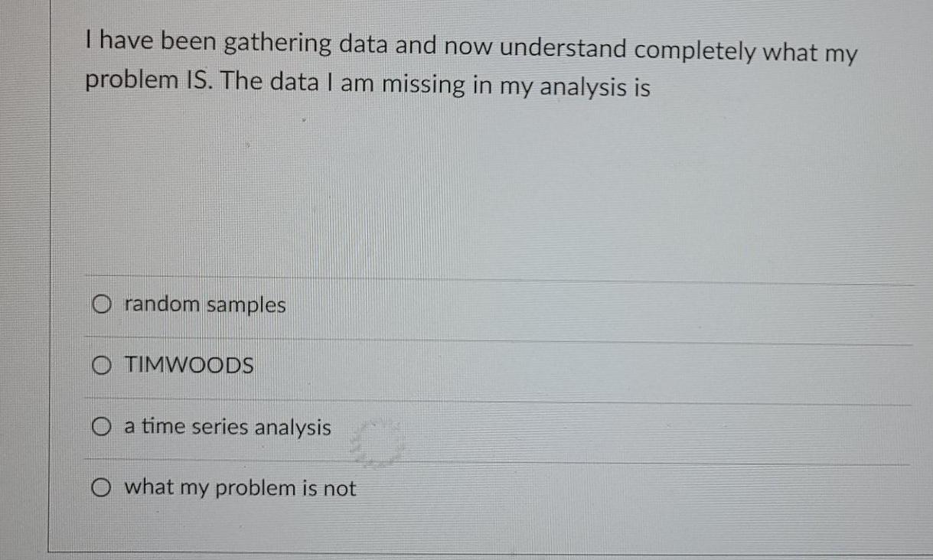Click the circle next to "what my problem is not"
The height and width of the screenshot is (560, 933).
103,487
